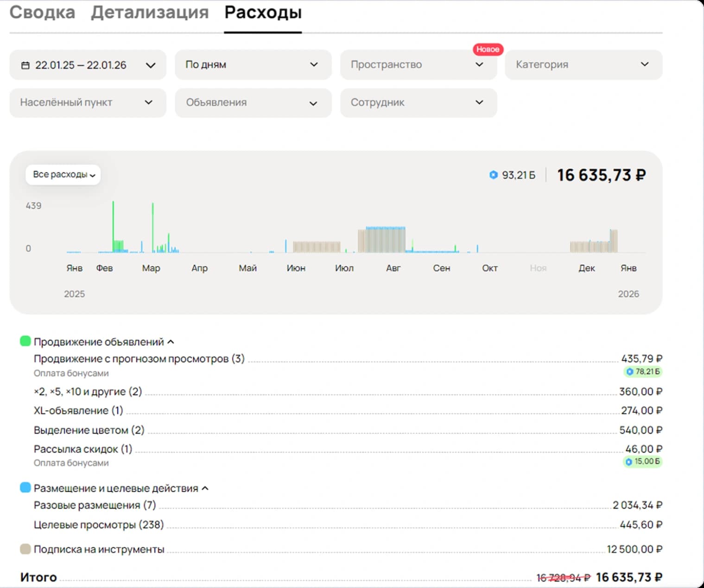Click the calendar icon in date filter
This screenshot has height=588, width=704.
coord(25,65)
